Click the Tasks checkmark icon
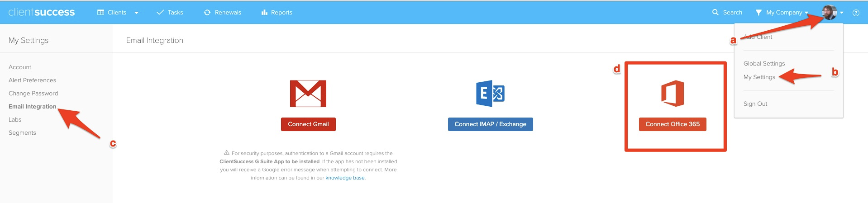 point(160,13)
